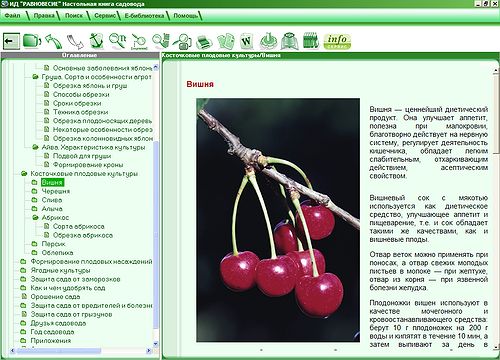Click the calendar notebook icon
The height and width of the screenshot is (360, 500).
click(x=311, y=41)
